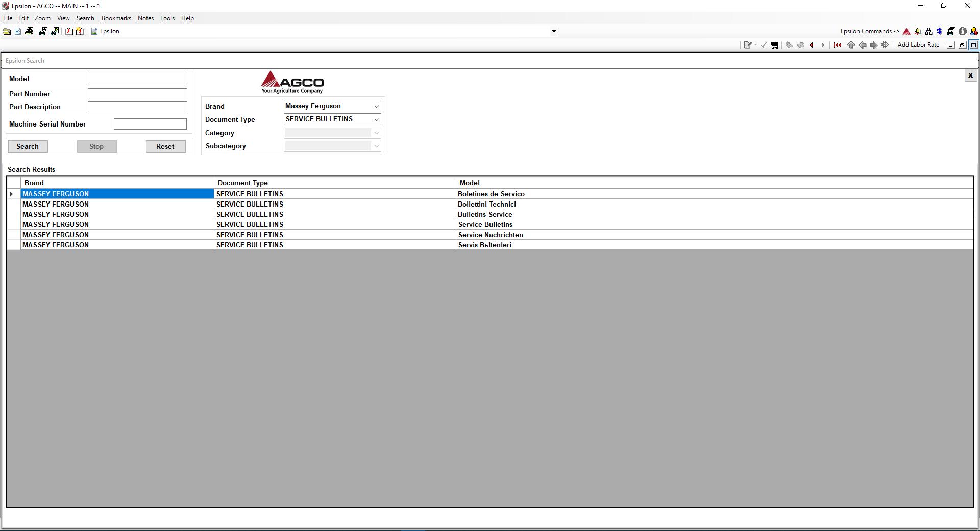Click the dollar sign pricing icon
Image resolution: width=980 pixels, height=531 pixels.
coord(940,31)
